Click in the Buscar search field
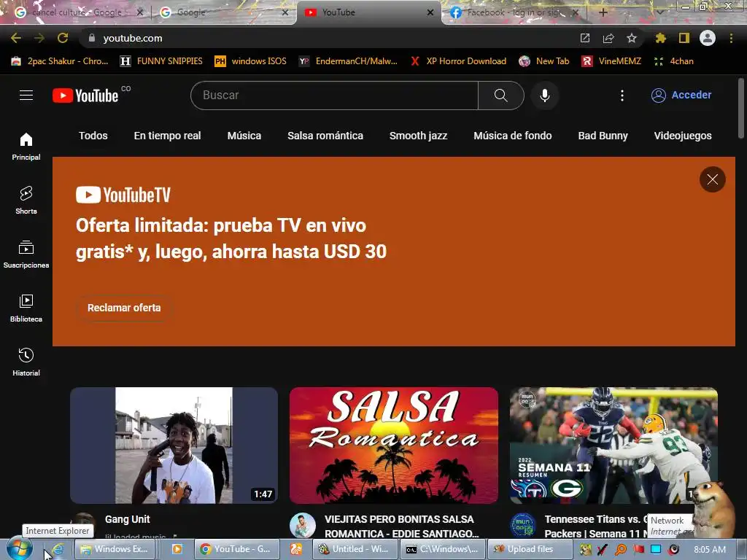This screenshot has width=747, height=560. 334,96
